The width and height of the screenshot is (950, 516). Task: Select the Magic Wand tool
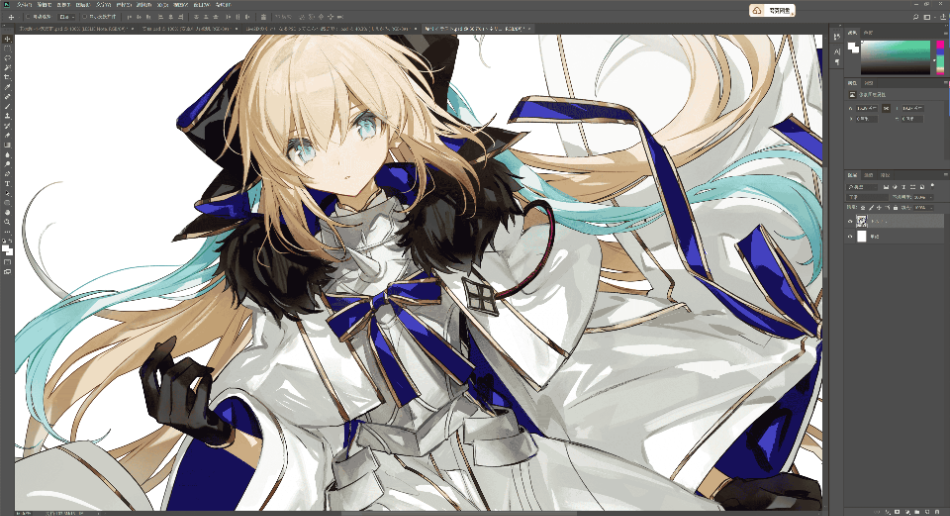point(7,68)
